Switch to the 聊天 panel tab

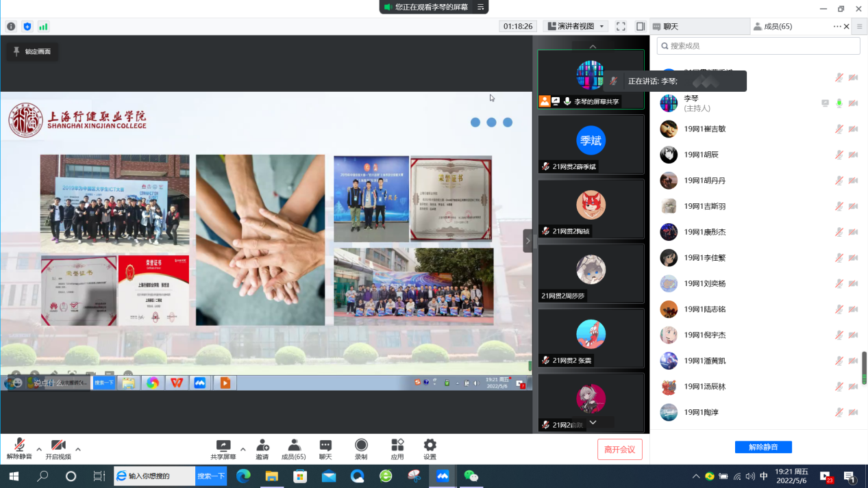click(699, 27)
